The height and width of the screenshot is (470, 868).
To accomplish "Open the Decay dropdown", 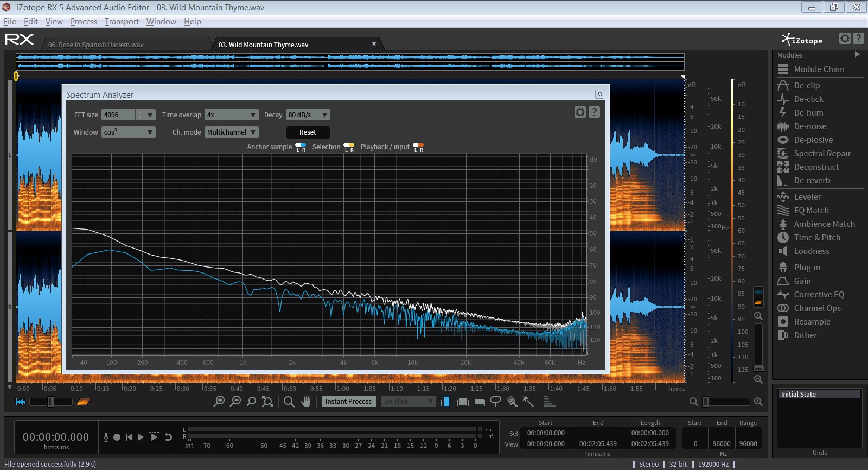I will tap(308, 115).
